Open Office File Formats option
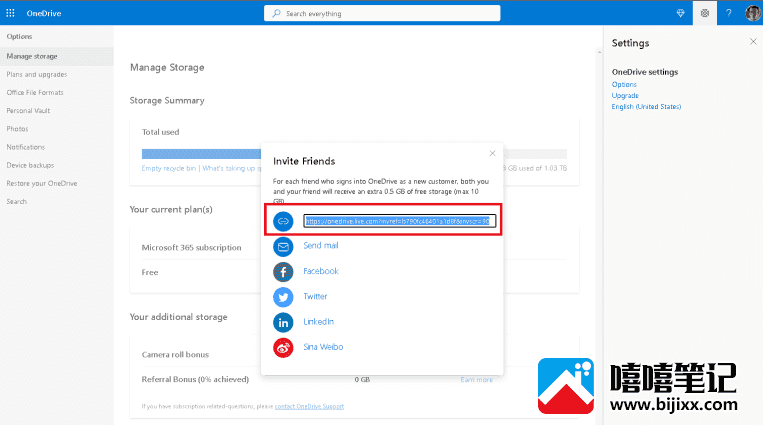The height and width of the screenshot is (425, 763). 35,92
